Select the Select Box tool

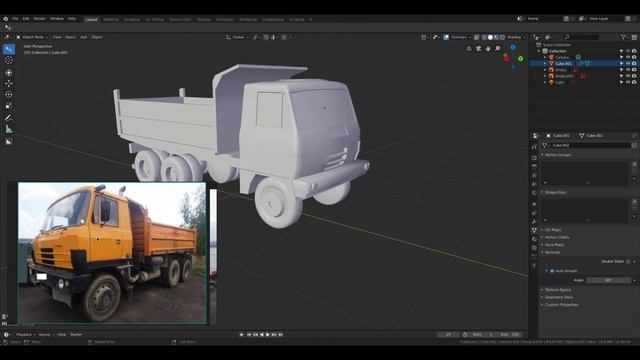9,49
